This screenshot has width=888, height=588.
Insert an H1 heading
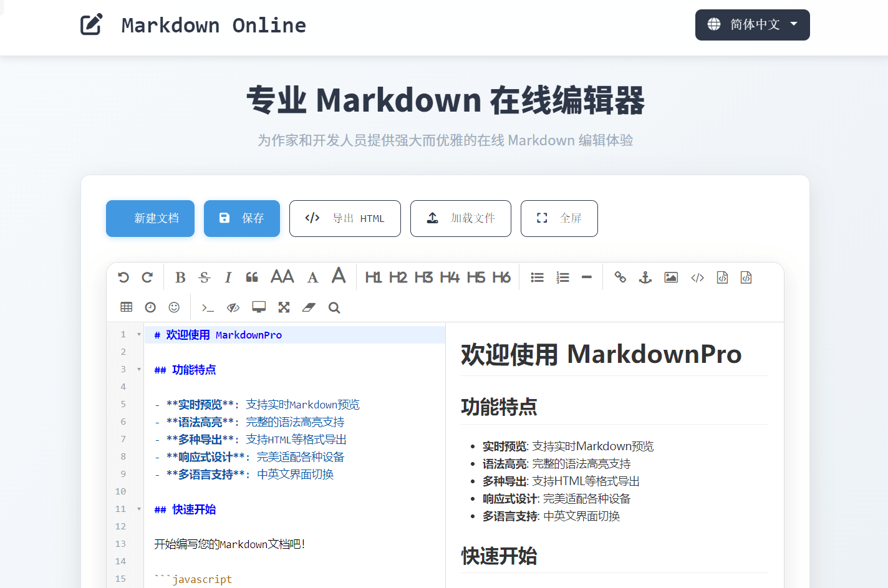pos(374,277)
